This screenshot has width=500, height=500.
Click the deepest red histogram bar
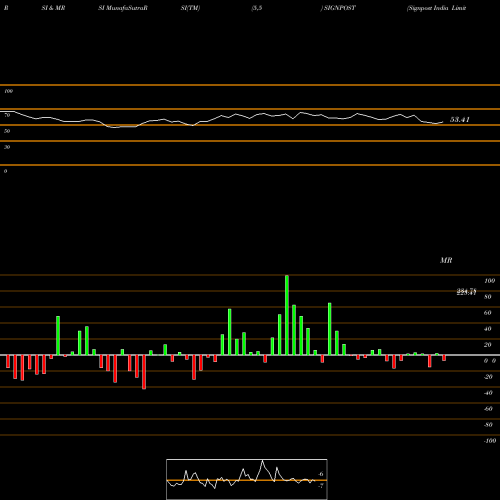click(x=144, y=372)
